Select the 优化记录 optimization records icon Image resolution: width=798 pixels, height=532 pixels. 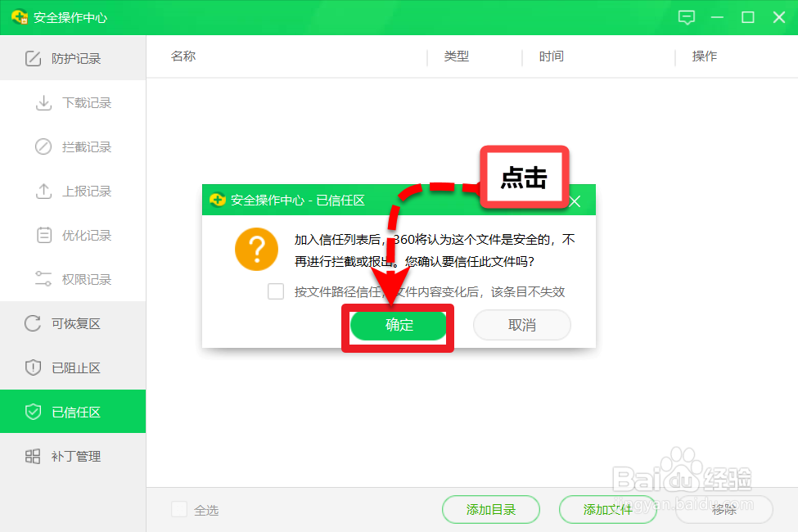pyautogui.click(x=43, y=235)
